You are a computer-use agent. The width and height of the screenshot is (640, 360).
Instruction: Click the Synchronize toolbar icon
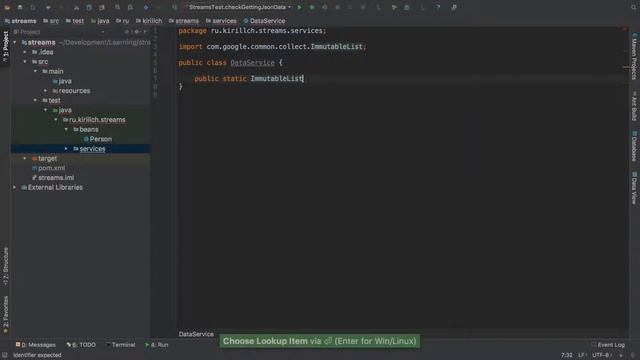[x=33, y=7]
